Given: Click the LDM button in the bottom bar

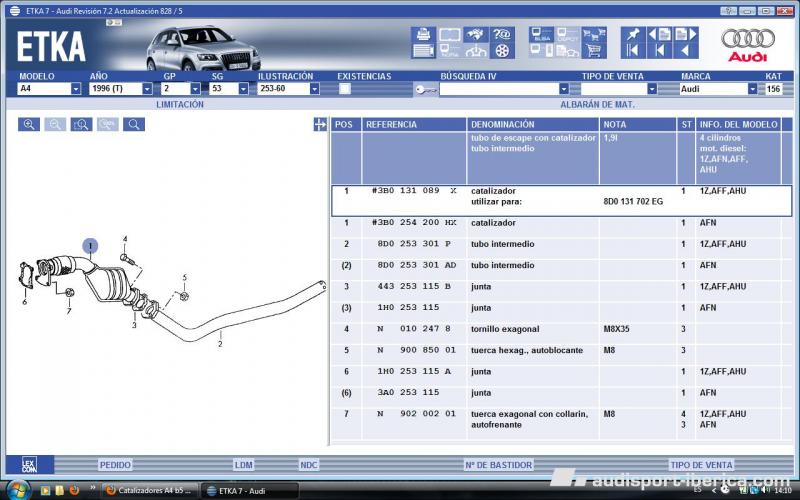Looking at the screenshot, I should point(243,465).
